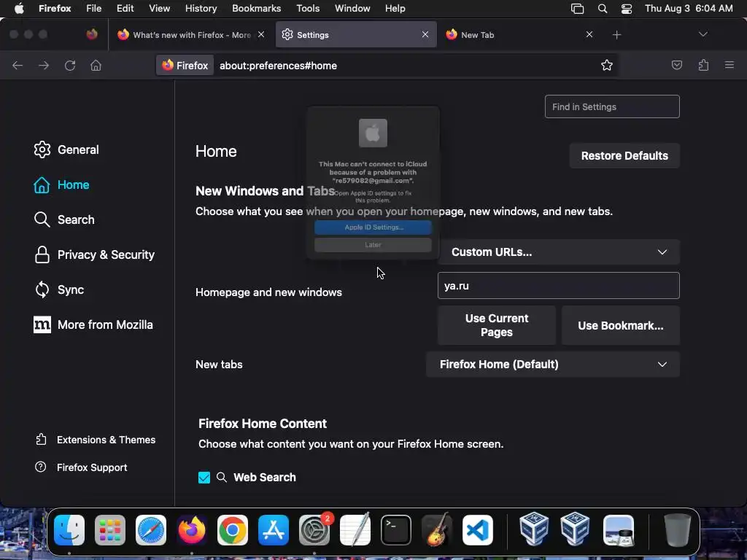This screenshot has width=747, height=560.
Task: Open GarageBand from the dock
Action: pos(437,530)
